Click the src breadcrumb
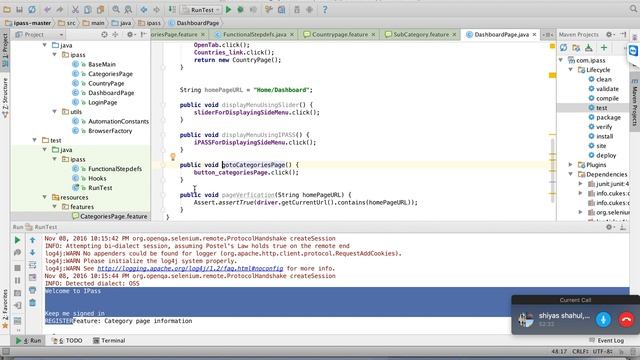This screenshot has width=640, height=360. [x=67, y=23]
